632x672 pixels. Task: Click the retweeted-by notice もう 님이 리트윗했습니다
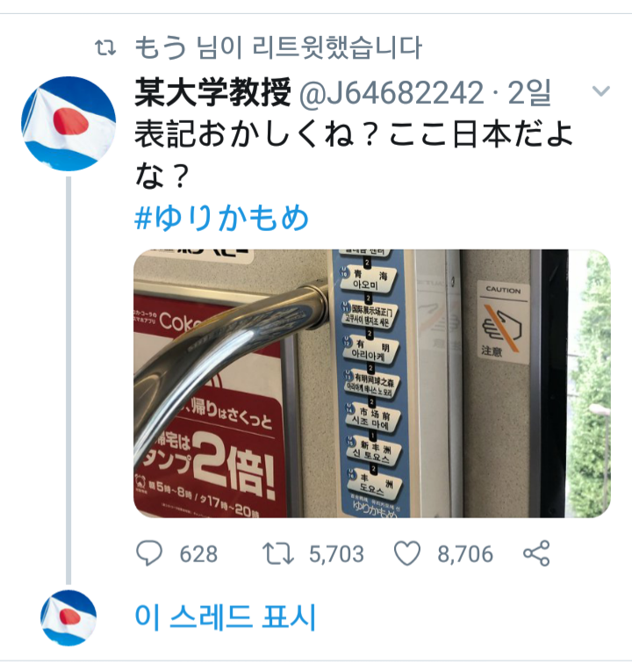(x=279, y=47)
